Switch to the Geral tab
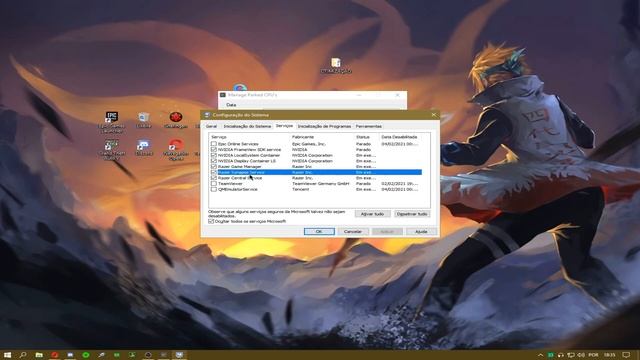 point(211,127)
